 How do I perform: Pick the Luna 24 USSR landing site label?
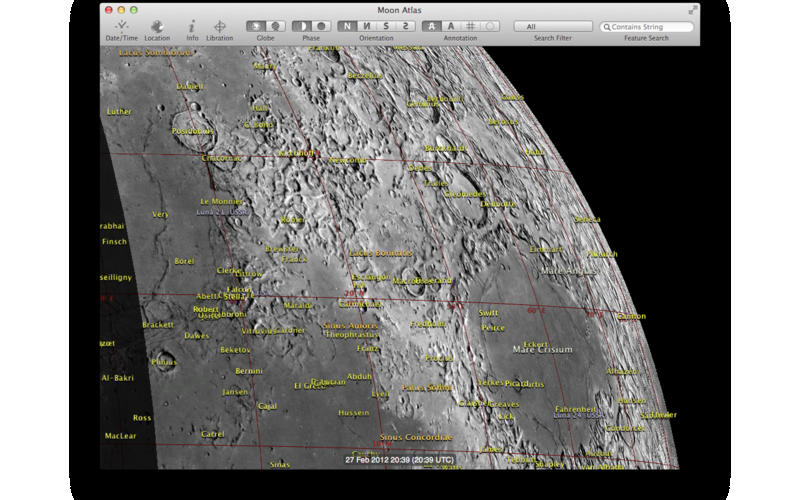pos(579,415)
